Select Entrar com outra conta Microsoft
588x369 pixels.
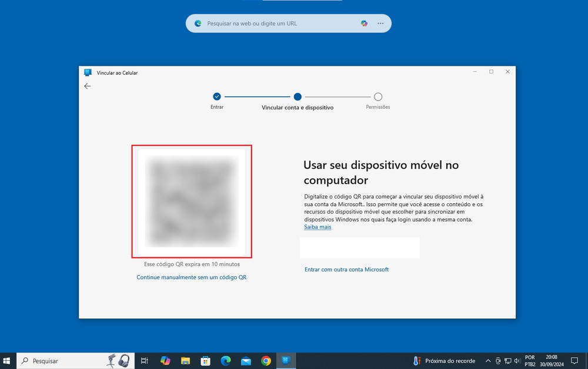pos(346,269)
